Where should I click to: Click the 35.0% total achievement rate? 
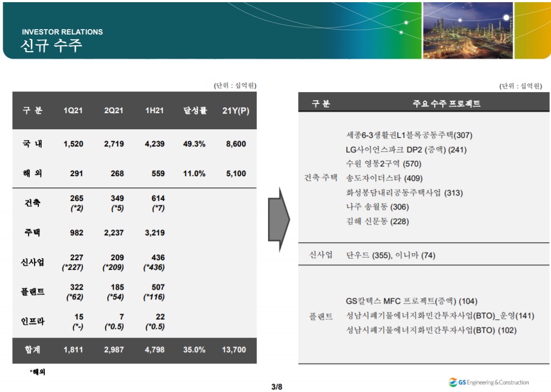click(x=194, y=350)
